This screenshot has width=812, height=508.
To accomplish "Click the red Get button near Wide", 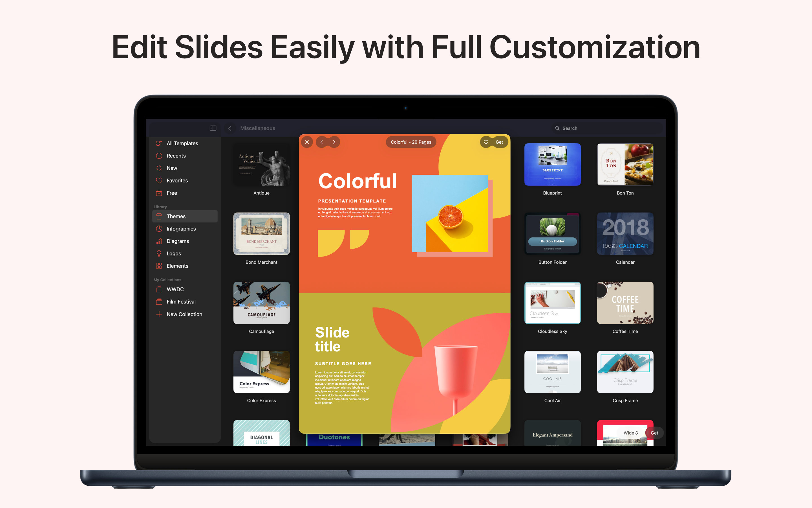I will pyautogui.click(x=654, y=433).
